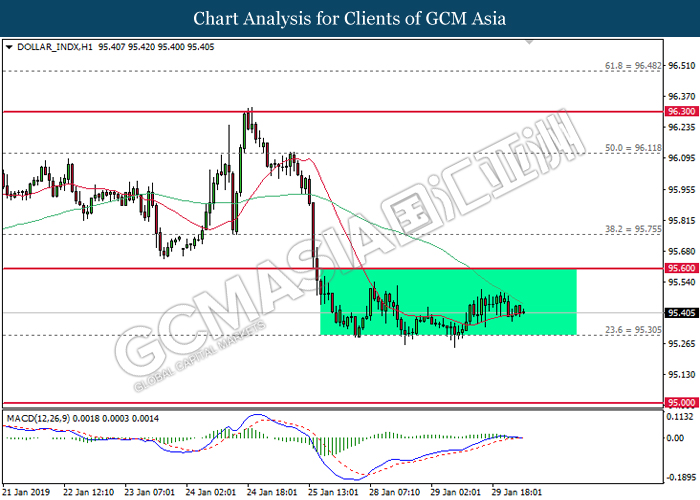Click the OHLC values 95.407 95.420 95.400 95.405

point(156,47)
